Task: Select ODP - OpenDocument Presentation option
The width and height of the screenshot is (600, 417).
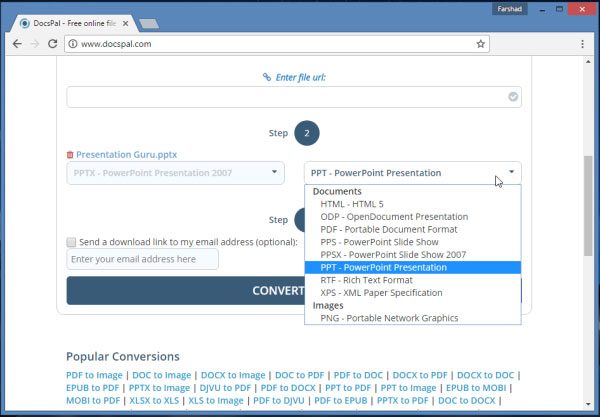Action: pos(412,217)
